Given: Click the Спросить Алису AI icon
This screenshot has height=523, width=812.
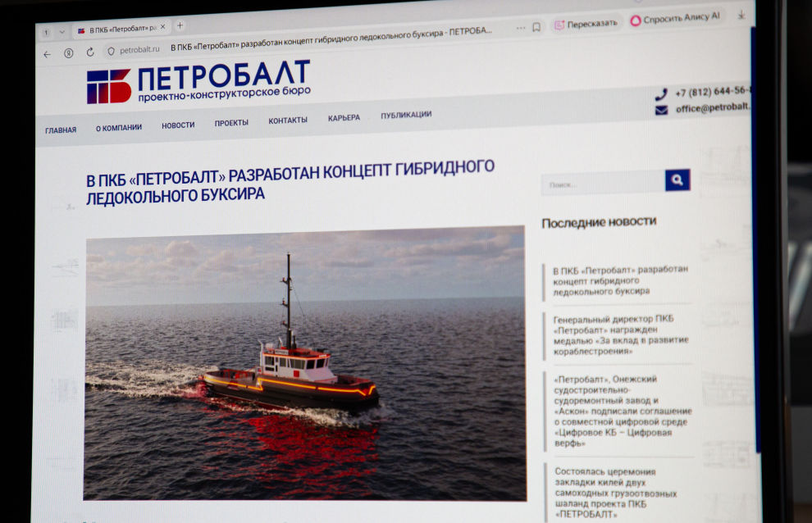Looking at the screenshot, I should click(x=636, y=20).
